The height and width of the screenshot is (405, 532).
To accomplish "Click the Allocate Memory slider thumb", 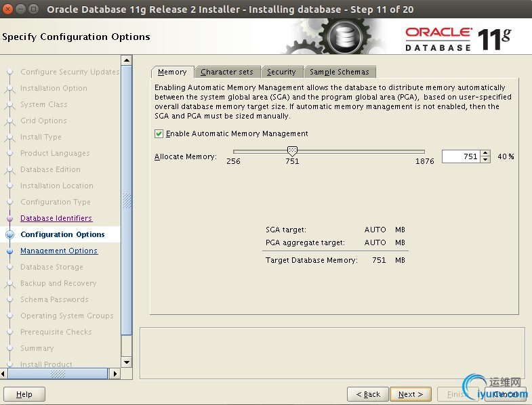I will pos(292,150).
